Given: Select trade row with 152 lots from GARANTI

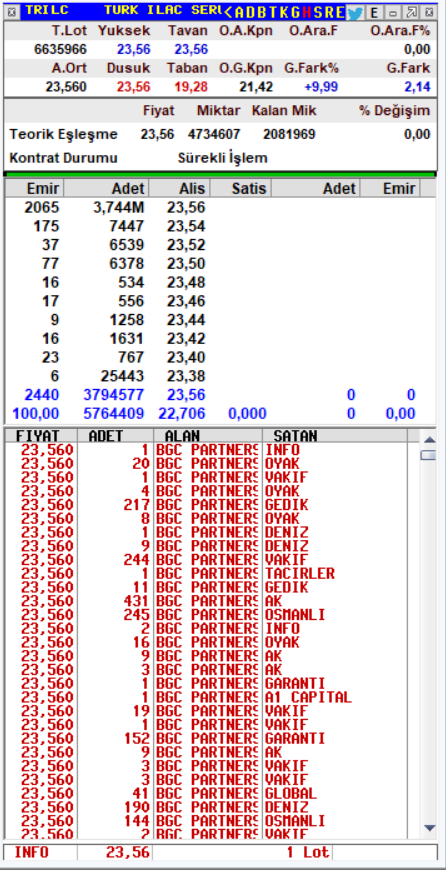Looking at the screenshot, I should pos(206,739).
